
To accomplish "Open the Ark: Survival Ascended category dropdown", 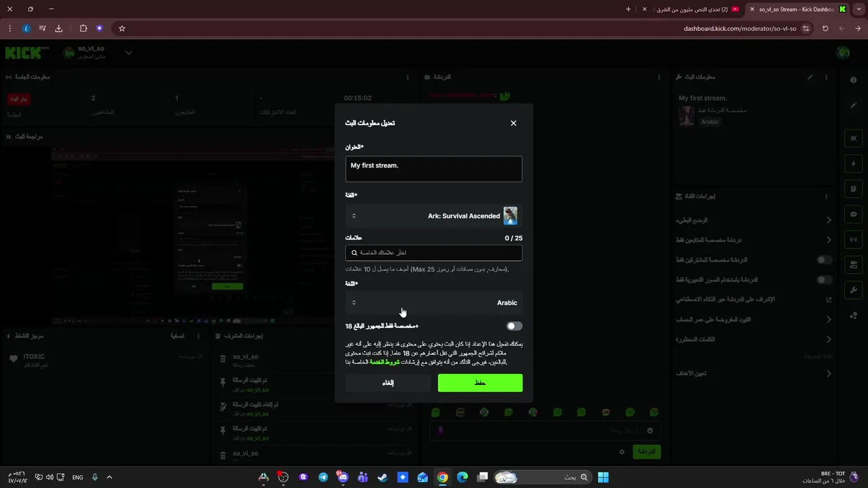I will (x=434, y=216).
